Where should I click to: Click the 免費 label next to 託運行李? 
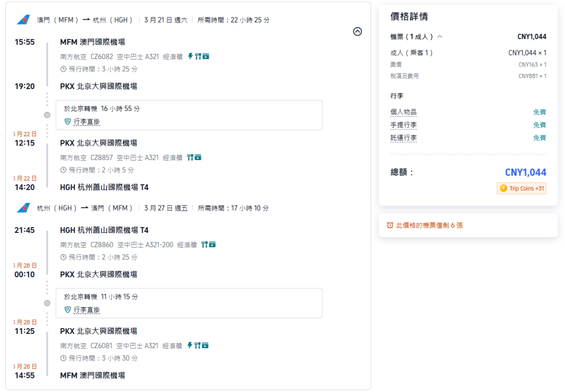539,138
